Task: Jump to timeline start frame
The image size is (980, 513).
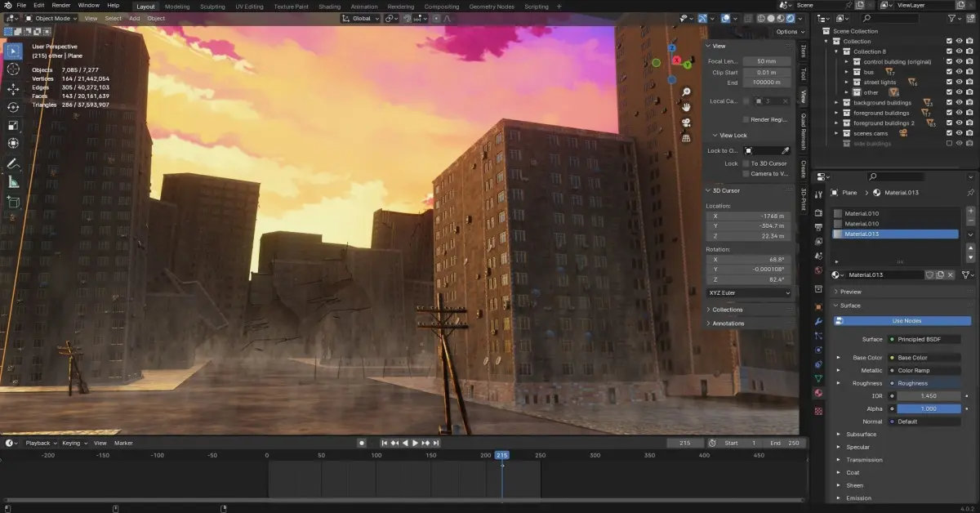Action: click(x=385, y=443)
